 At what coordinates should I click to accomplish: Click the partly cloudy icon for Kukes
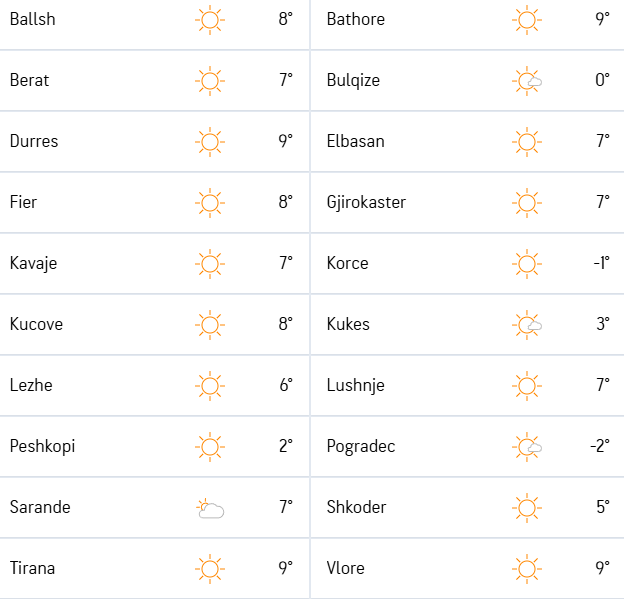pyautogui.click(x=527, y=325)
